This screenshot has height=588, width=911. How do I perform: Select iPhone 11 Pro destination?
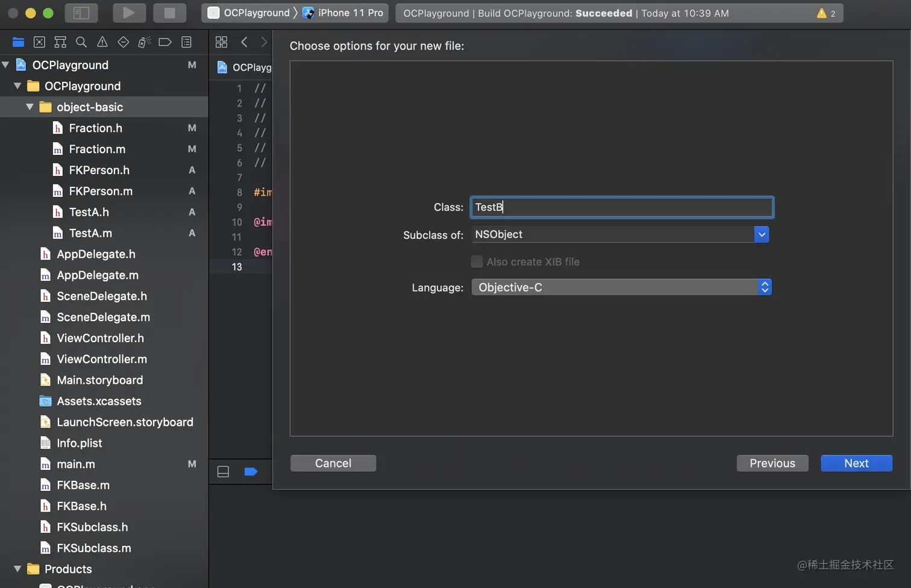tap(343, 13)
